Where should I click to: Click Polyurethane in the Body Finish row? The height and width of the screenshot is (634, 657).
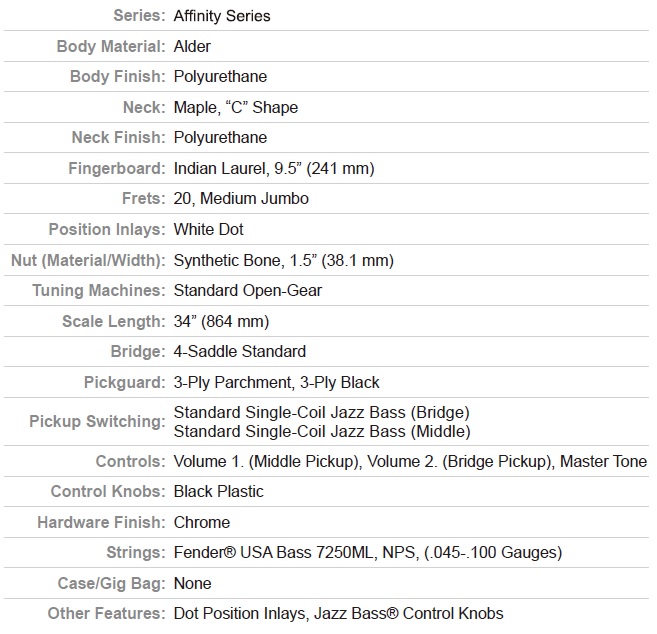coord(220,77)
